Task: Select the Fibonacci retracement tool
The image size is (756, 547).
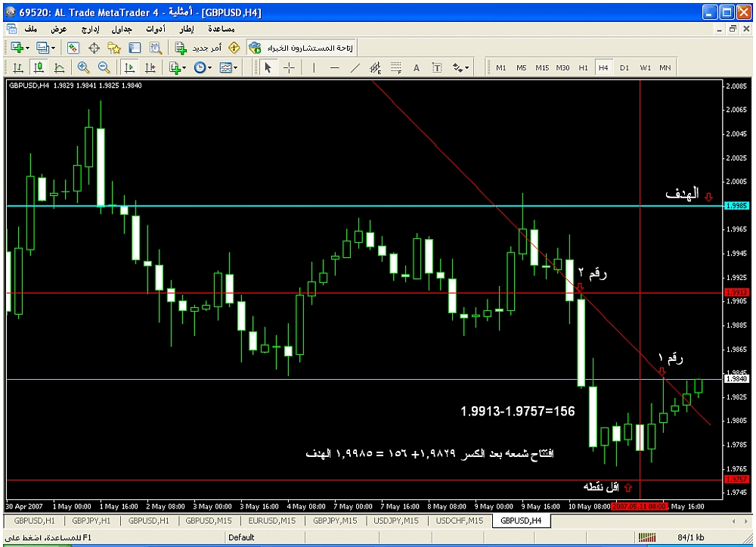Action: click(396, 67)
